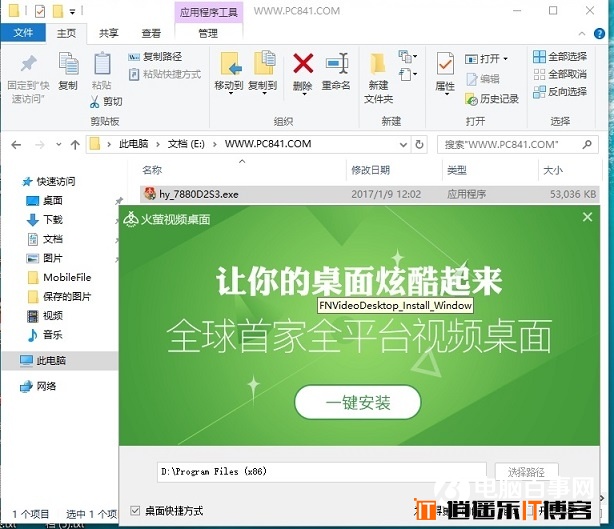
Task: Open Documents (文档) in sidebar
Action: (45, 239)
